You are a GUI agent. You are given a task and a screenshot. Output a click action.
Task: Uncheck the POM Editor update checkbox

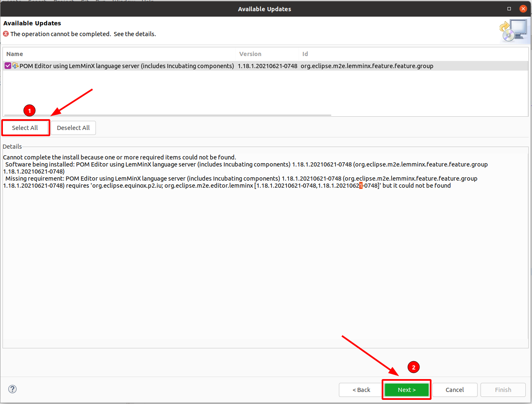point(8,66)
